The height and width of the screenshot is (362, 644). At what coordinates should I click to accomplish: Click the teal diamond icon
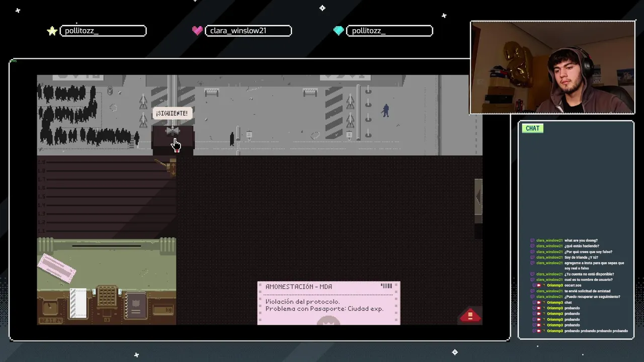coord(339,31)
